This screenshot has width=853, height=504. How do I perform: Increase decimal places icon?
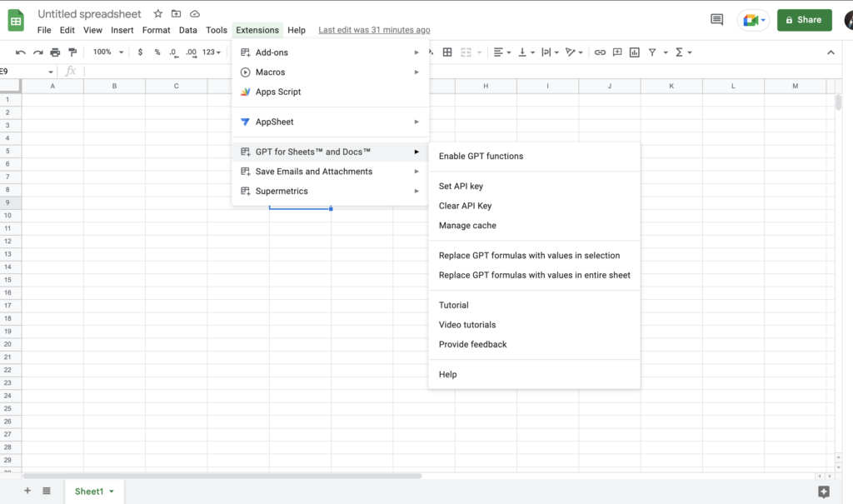191,52
